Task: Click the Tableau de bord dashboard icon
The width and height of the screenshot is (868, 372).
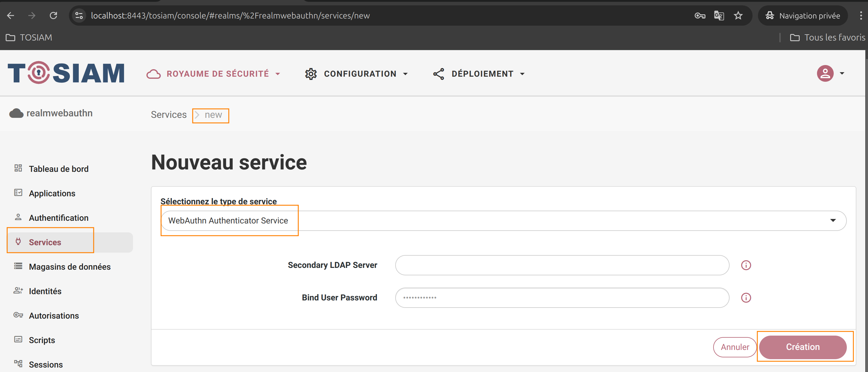Action: tap(18, 168)
